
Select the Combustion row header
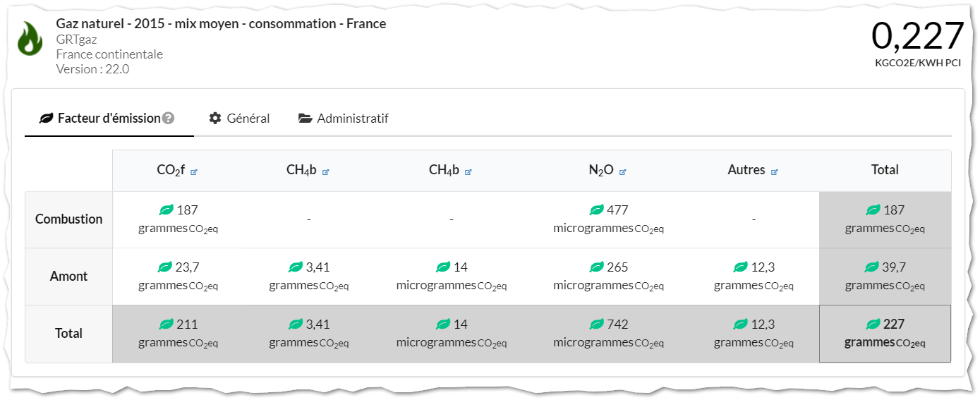click(x=68, y=219)
